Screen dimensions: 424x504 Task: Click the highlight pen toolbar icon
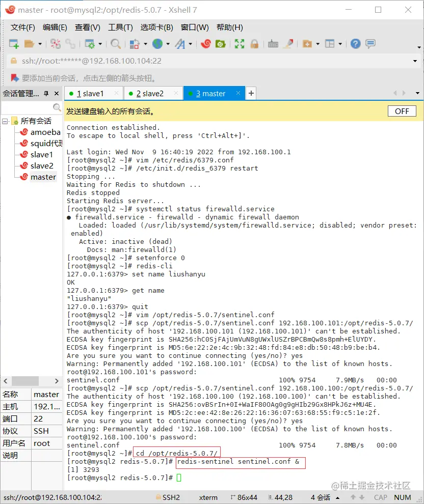pos(288,44)
